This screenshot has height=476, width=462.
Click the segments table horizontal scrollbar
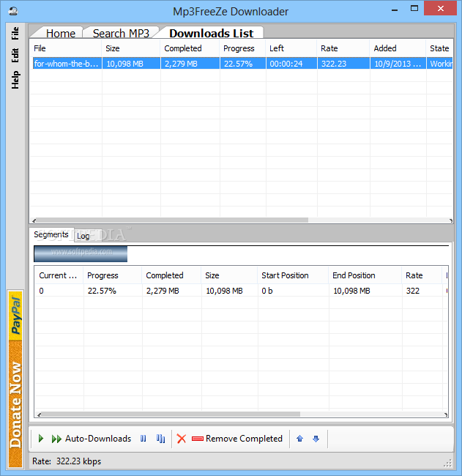(x=171, y=414)
